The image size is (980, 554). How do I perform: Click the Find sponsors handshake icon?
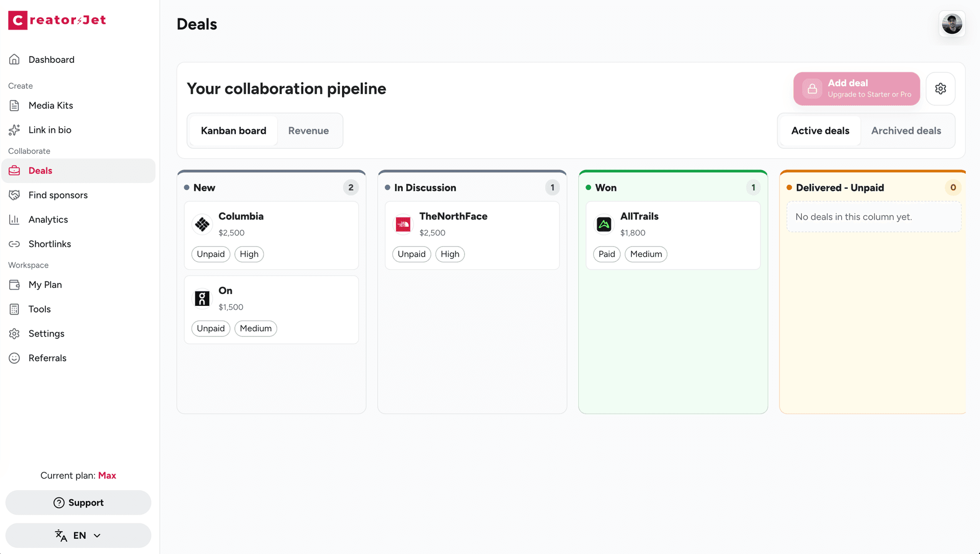click(14, 195)
